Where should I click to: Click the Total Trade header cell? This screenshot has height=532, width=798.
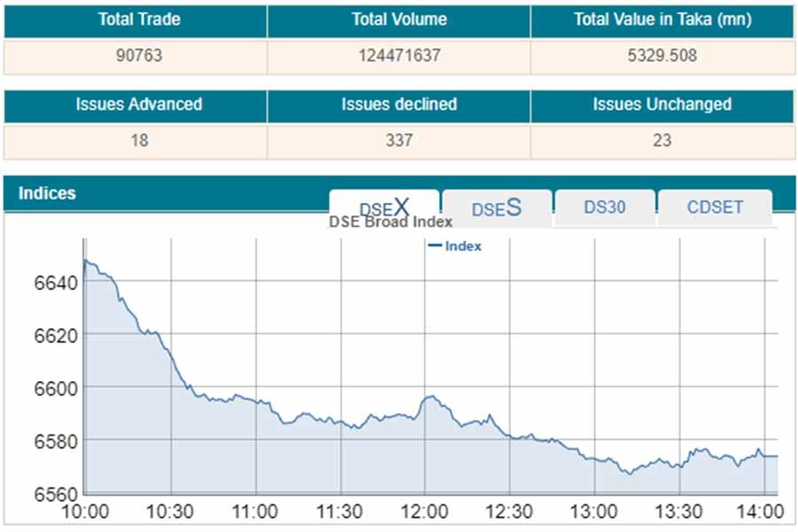pos(138,20)
